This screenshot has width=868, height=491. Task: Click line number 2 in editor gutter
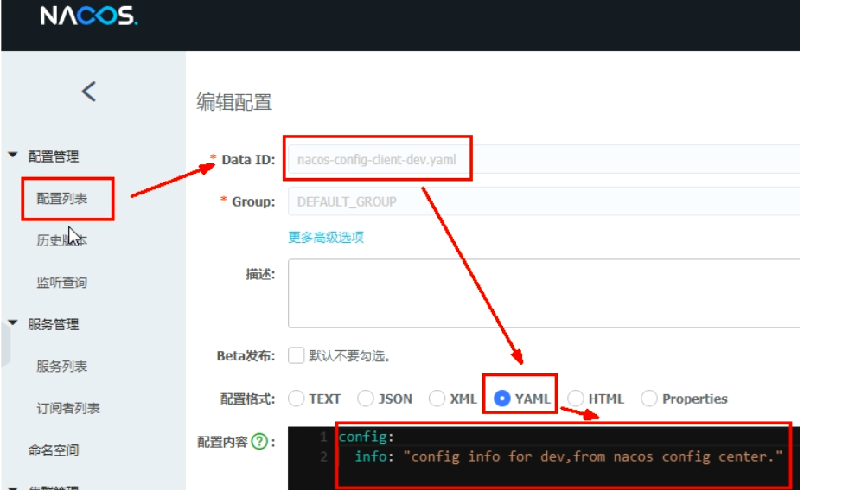(324, 456)
